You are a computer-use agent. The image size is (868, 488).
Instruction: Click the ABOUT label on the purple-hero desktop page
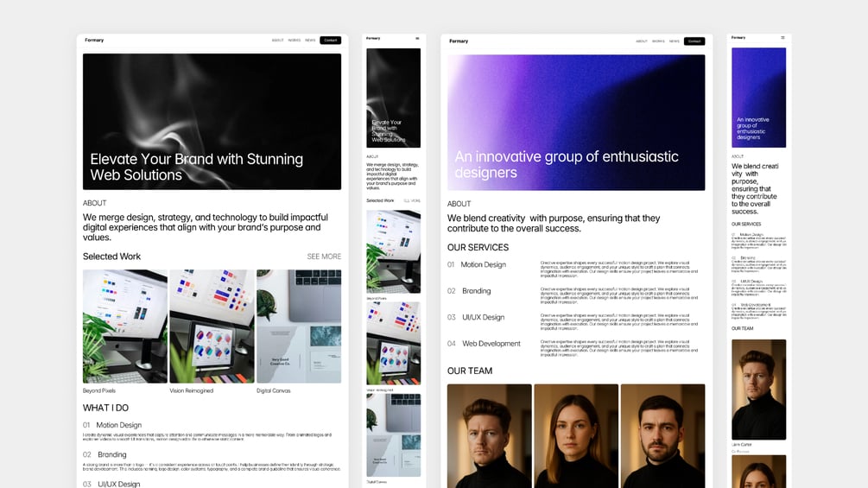(x=459, y=204)
